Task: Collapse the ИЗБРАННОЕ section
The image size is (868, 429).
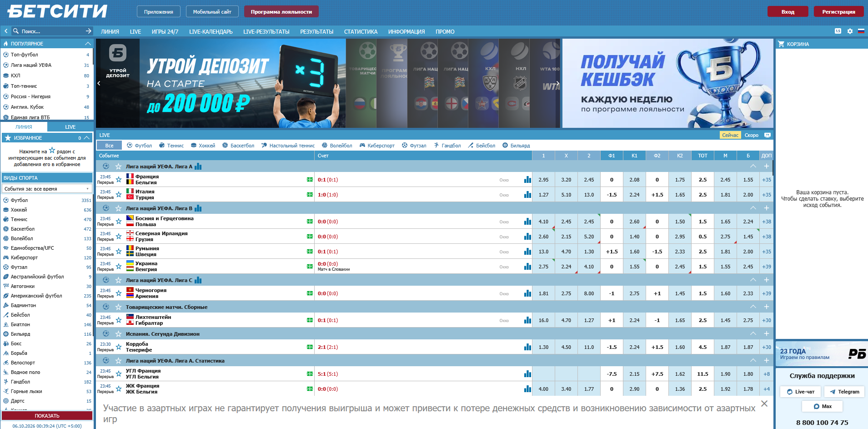Action: pos(87,138)
